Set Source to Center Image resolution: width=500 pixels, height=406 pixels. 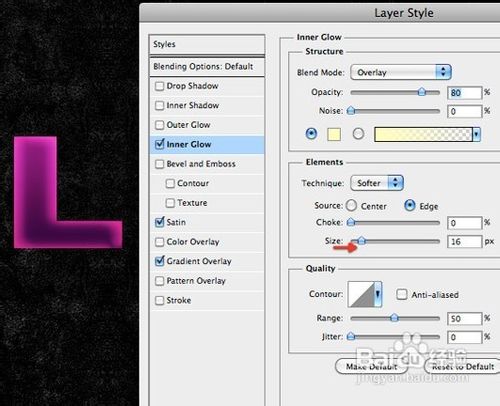(351, 206)
